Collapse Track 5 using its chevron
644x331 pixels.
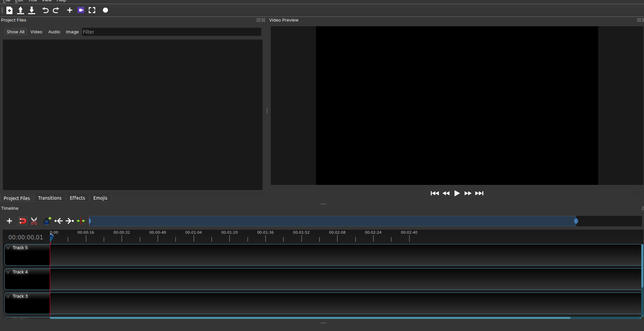click(8, 247)
